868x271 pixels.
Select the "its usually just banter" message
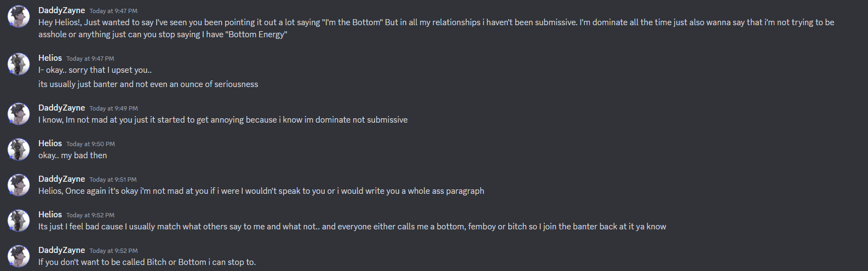(148, 84)
